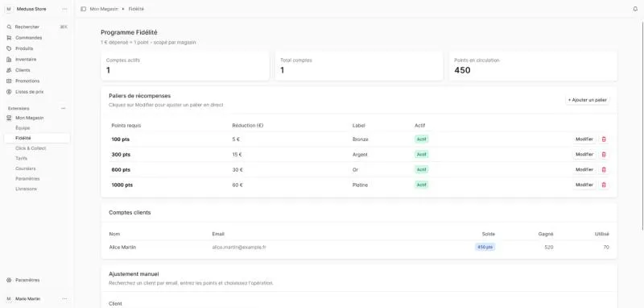Click the Commandes cart icon
The width and height of the screenshot is (644, 308).
9,38
